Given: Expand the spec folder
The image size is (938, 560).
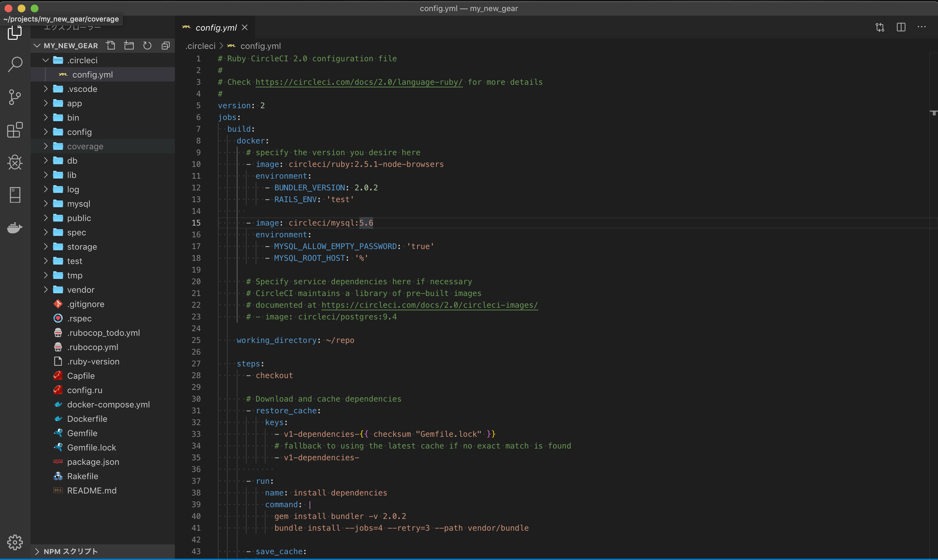Looking at the screenshot, I should pyautogui.click(x=46, y=232).
